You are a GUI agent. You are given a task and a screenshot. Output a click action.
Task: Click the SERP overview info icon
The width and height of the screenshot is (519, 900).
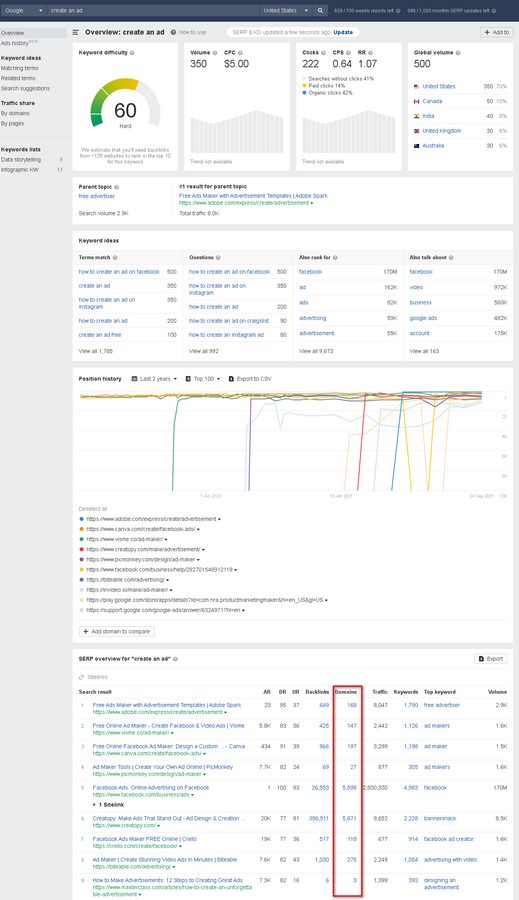[x=175, y=659]
